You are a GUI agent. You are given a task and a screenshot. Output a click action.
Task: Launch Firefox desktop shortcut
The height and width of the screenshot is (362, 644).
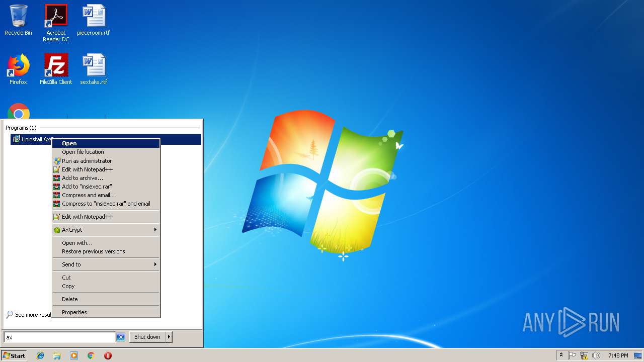coord(18,69)
